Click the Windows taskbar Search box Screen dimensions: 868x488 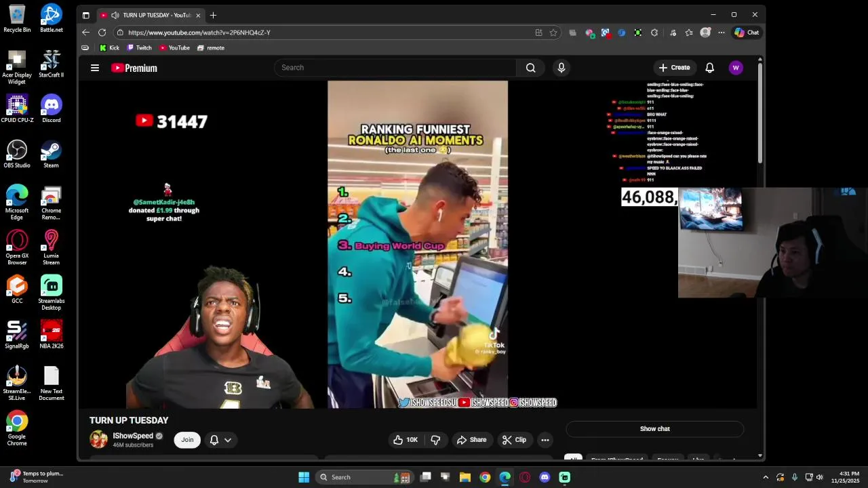coord(364,477)
